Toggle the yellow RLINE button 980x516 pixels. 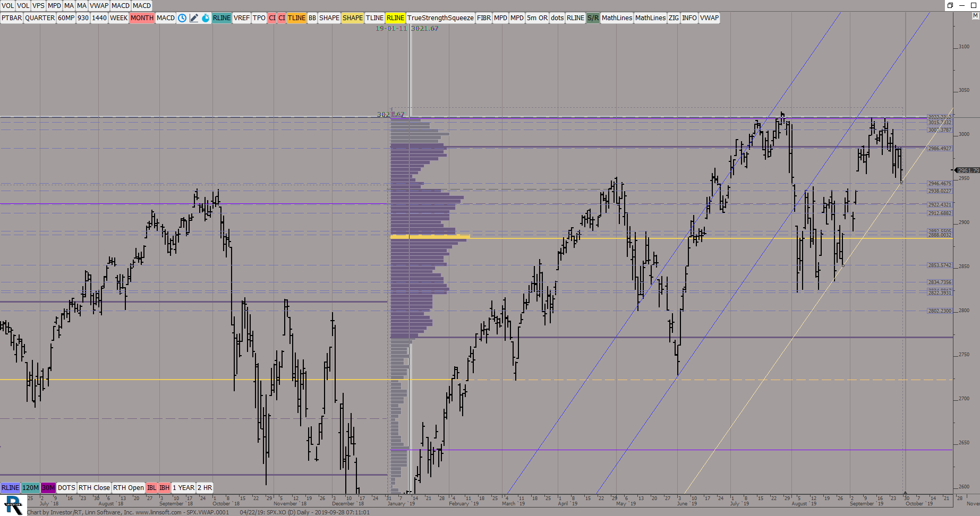[x=395, y=18]
